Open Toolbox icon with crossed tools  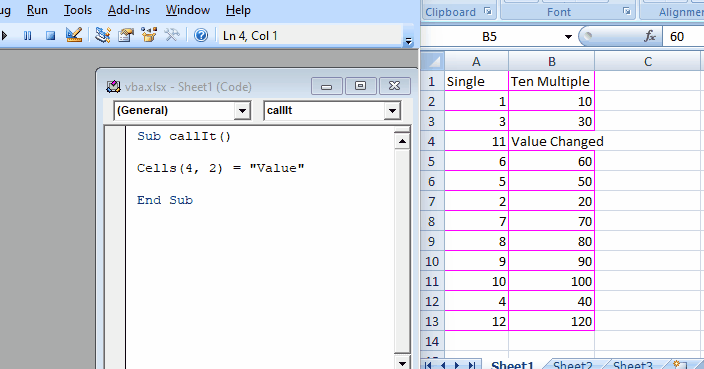click(x=172, y=35)
